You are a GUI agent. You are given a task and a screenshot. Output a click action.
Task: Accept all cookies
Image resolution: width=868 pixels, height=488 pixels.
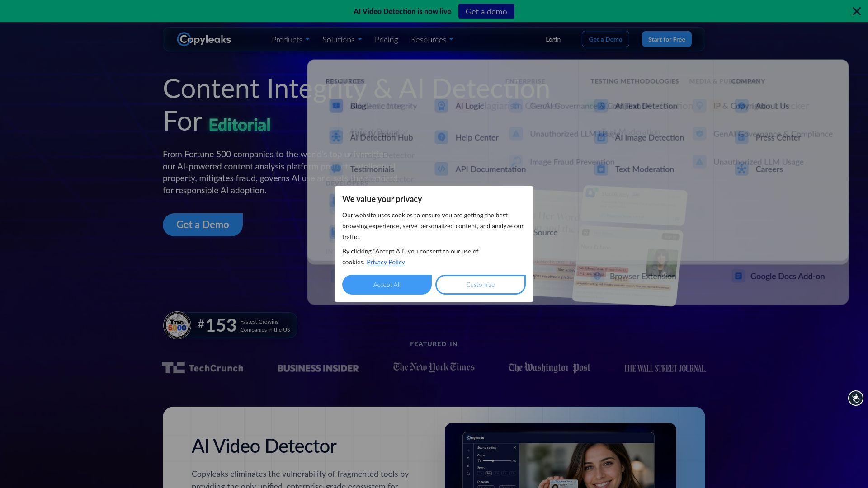[387, 285]
